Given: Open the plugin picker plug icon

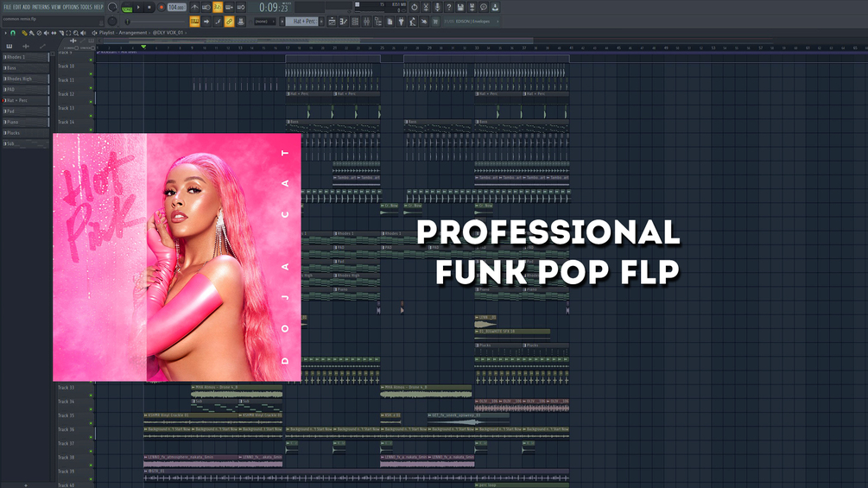Looking at the screenshot, I should tap(401, 22).
